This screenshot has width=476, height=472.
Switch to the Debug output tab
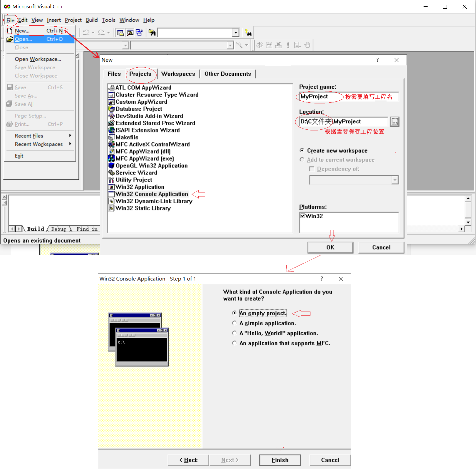click(x=58, y=229)
